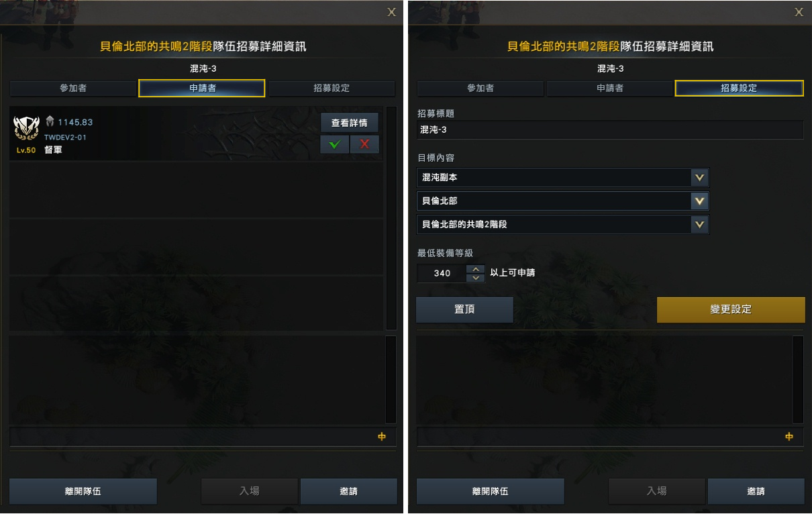This screenshot has height=514, width=812.
Task: Click applicant's class emblem avatar
Action: coord(27,129)
